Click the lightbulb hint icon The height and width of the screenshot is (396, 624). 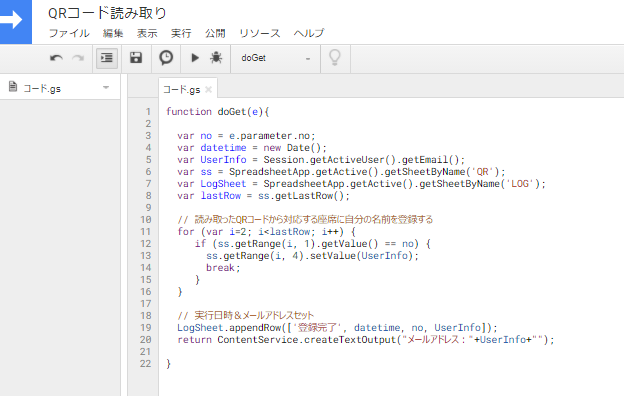335,58
